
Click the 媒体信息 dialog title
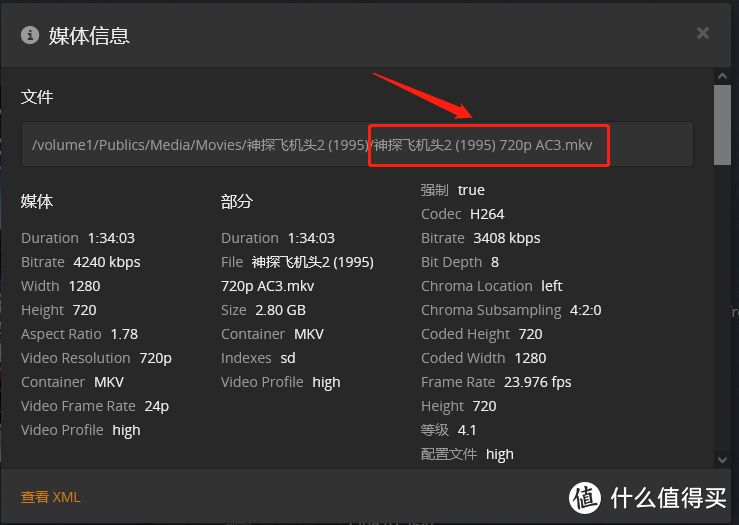89,36
